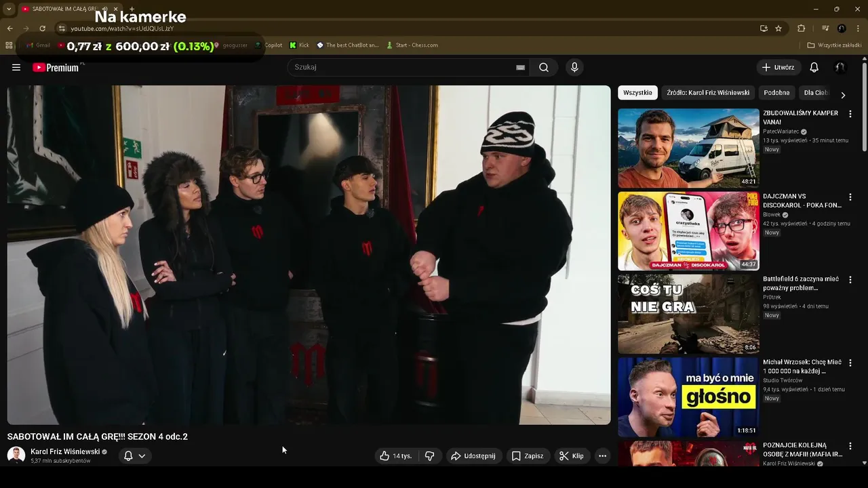Open the on-screen keyboard in search box

520,67
